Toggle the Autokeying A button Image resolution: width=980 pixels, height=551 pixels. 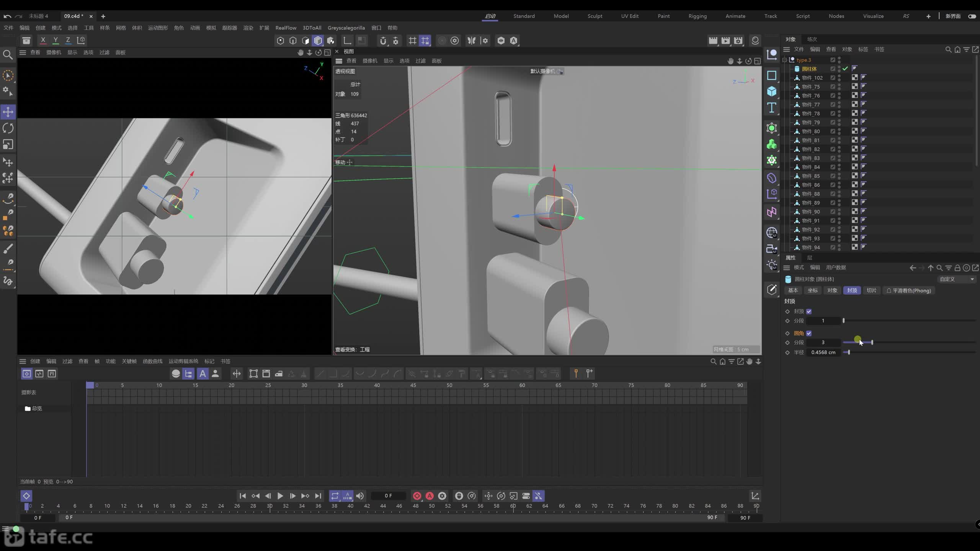[x=430, y=496]
